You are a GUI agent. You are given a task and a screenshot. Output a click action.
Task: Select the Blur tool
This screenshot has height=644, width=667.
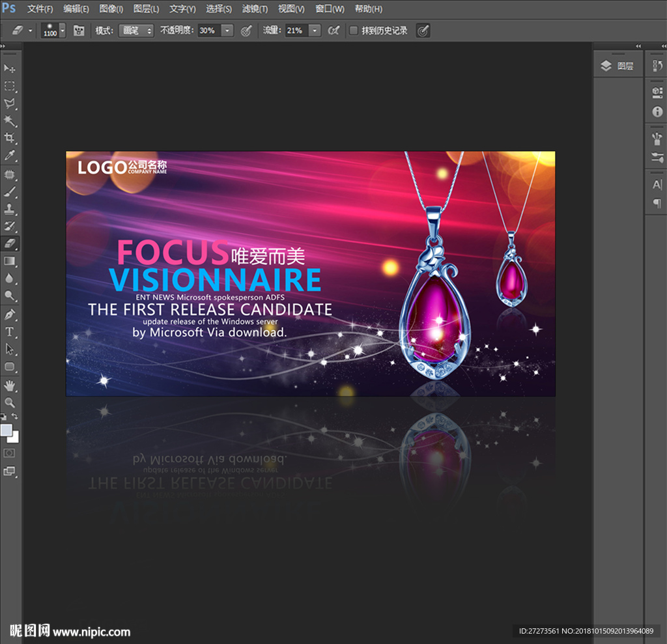(9, 279)
